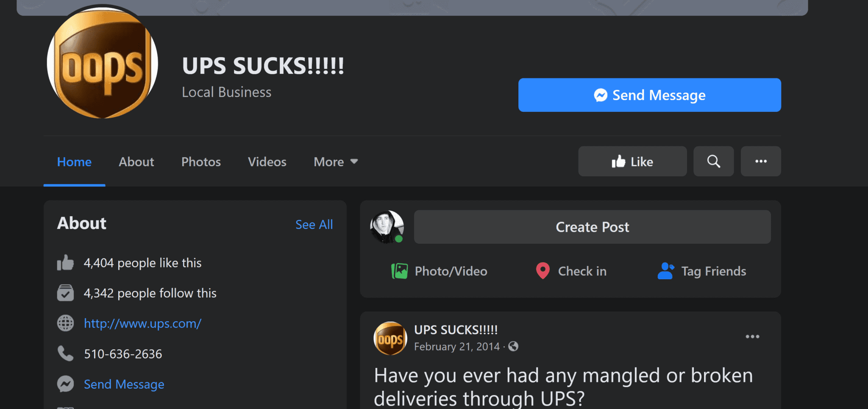Open the February 21, 2014 post timestamp
Image resolution: width=868 pixels, height=409 pixels.
pos(457,347)
